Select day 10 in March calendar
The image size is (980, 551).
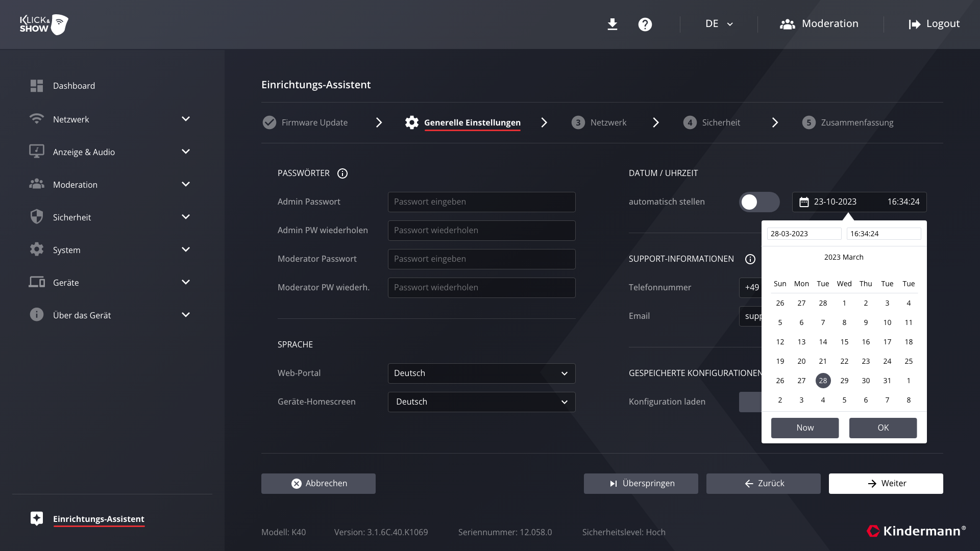(x=887, y=322)
